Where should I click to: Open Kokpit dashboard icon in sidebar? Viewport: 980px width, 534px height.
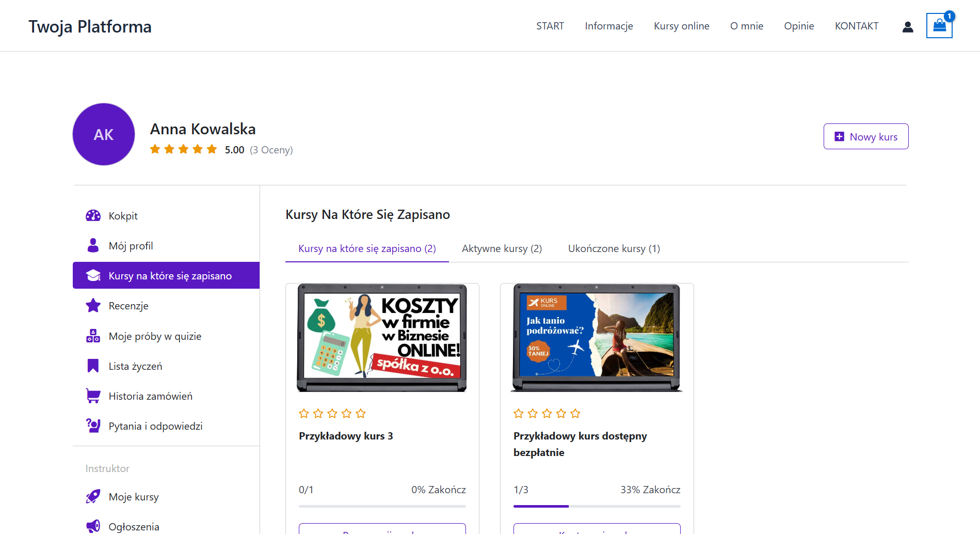coord(93,216)
